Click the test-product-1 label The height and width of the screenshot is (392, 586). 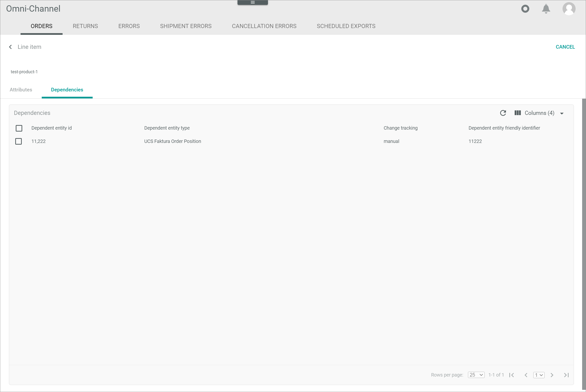click(24, 72)
